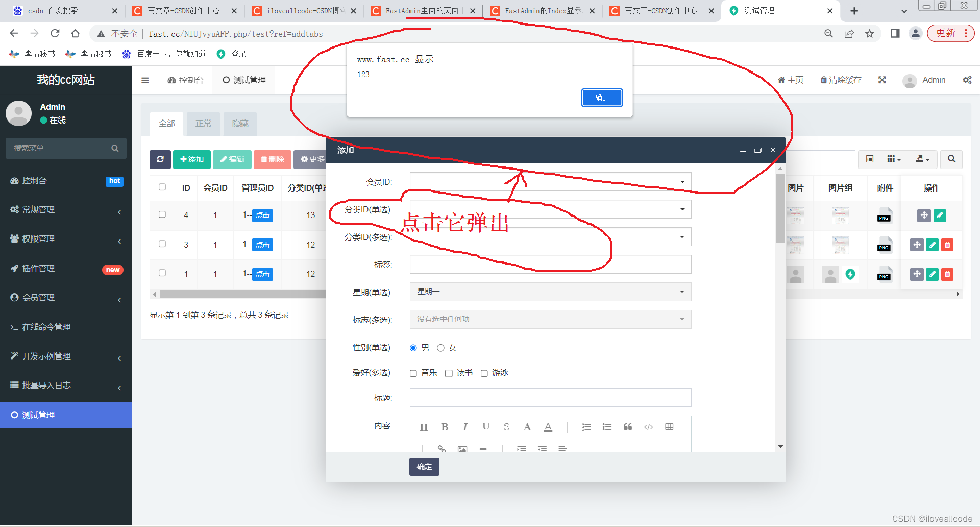Insert a table using the editor's table icon
The width and height of the screenshot is (980, 527).
(x=669, y=427)
